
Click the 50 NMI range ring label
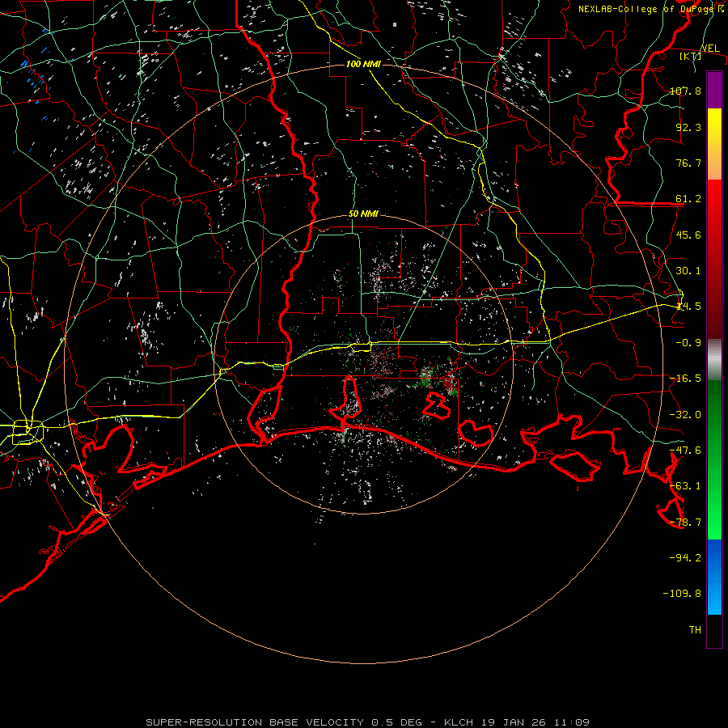[x=363, y=214]
